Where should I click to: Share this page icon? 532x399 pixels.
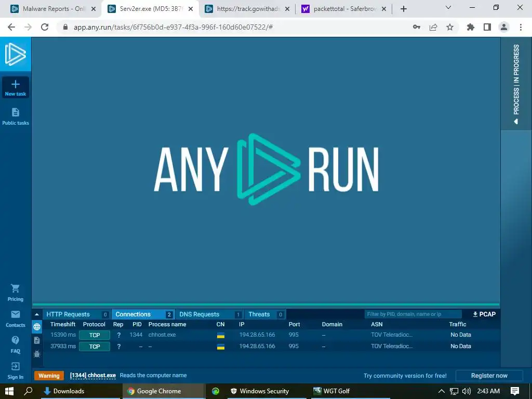click(x=433, y=27)
